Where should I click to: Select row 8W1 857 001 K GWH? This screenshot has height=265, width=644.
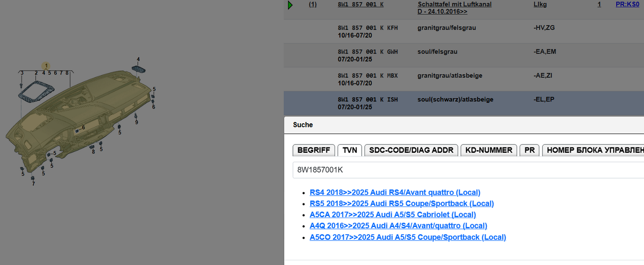pos(464,55)
